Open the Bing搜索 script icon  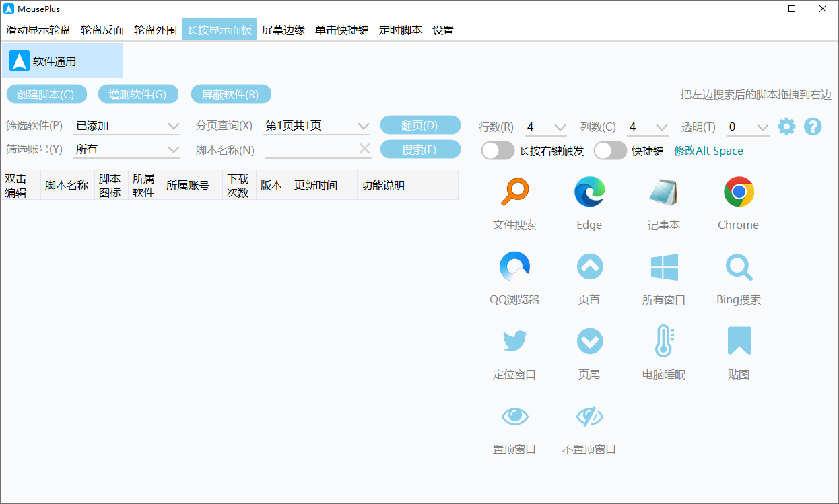point(738,266)
